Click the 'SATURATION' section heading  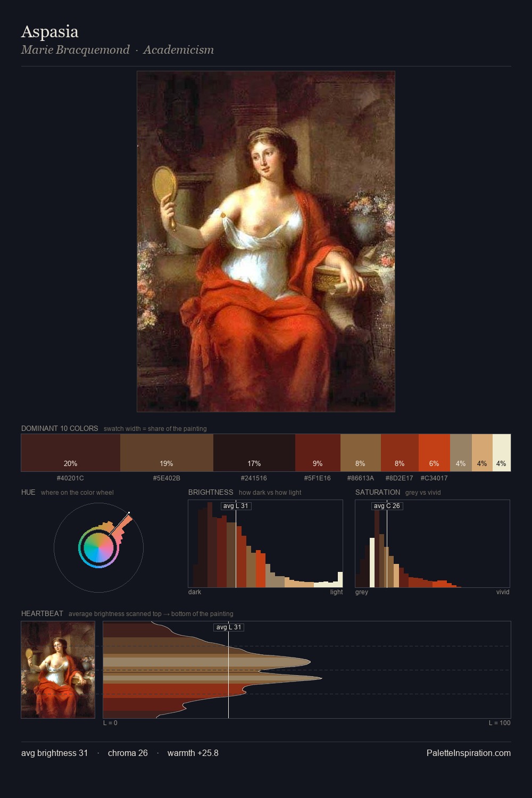pos(378,493)
